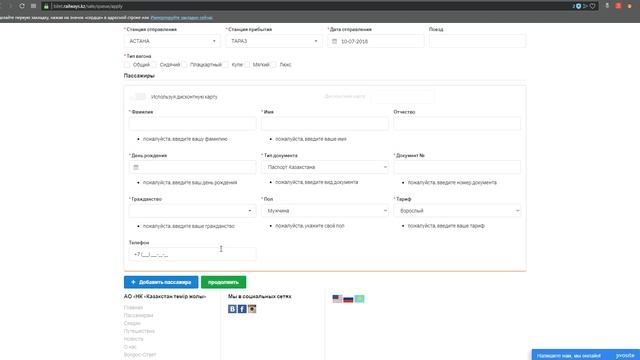Tick the Люкс wagon type checkbox
This screenshot has height=360, width=640.
[x=274, y=64]
